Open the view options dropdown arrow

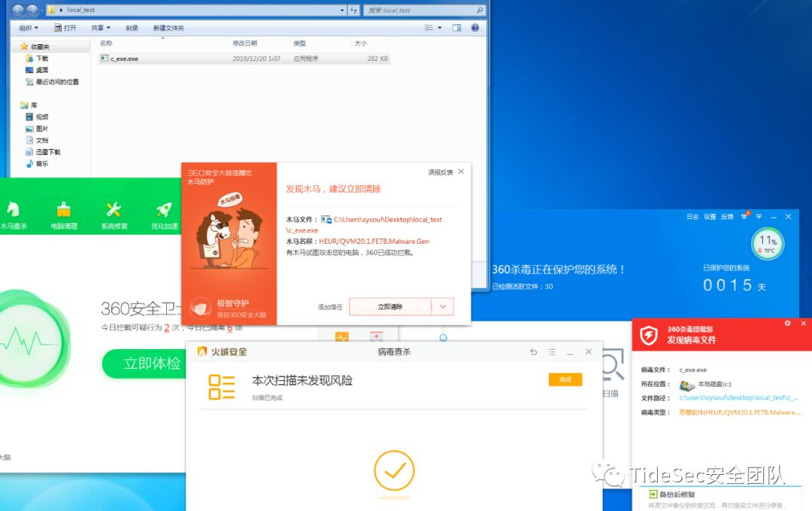(440, 28)
